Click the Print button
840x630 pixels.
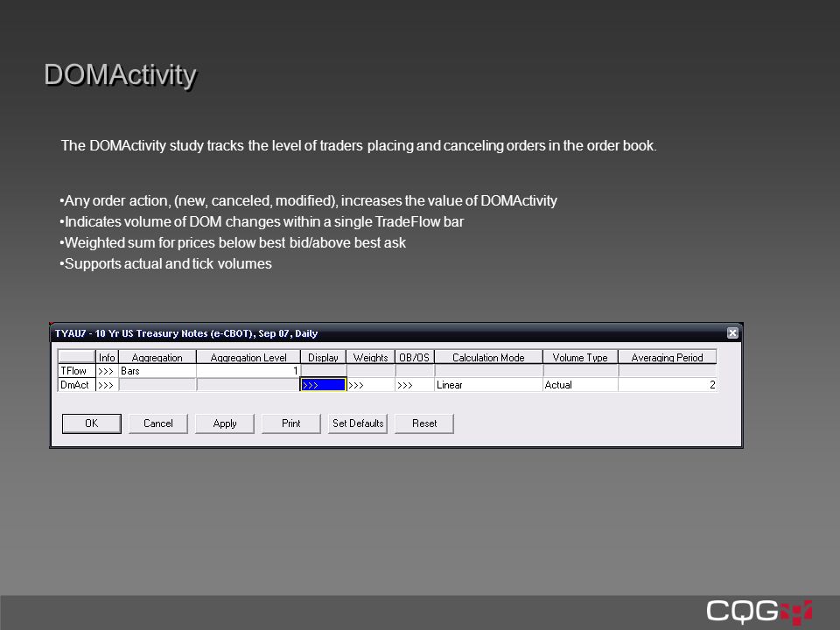click(290, 423)
